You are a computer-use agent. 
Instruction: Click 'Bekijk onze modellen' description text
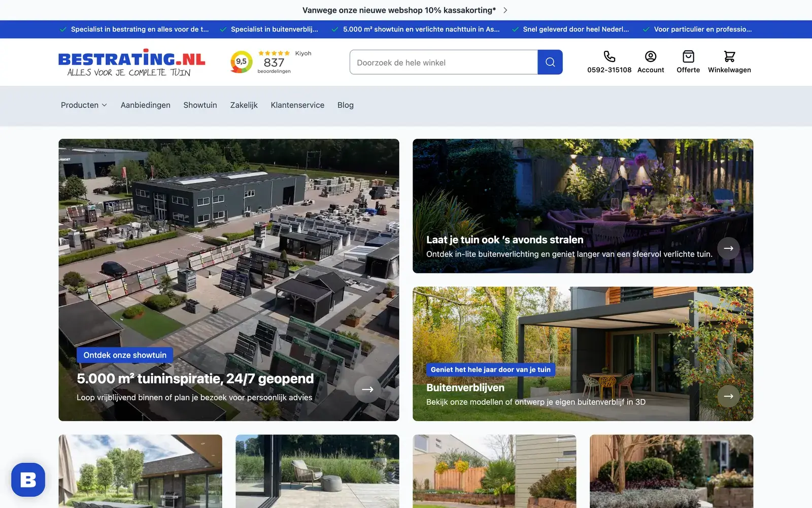pyautogui.click(x=536, y=402)
